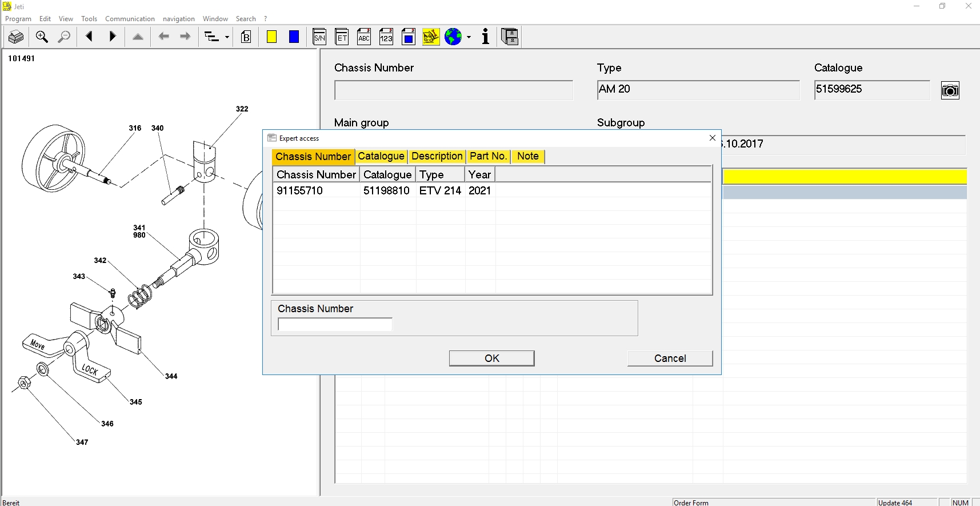Open the globe icon dropdown arrow
The height and width of the screenshot is (506, 980).
coord(469,38)
